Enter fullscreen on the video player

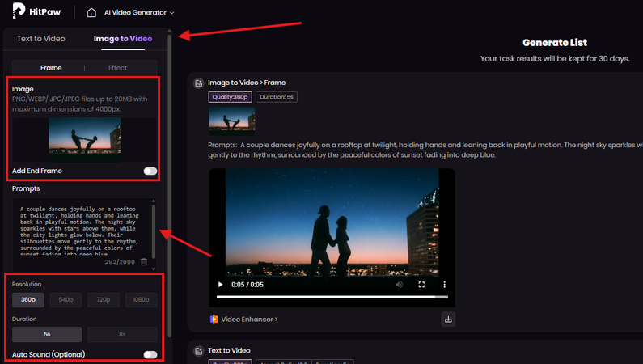pos(421,285)
